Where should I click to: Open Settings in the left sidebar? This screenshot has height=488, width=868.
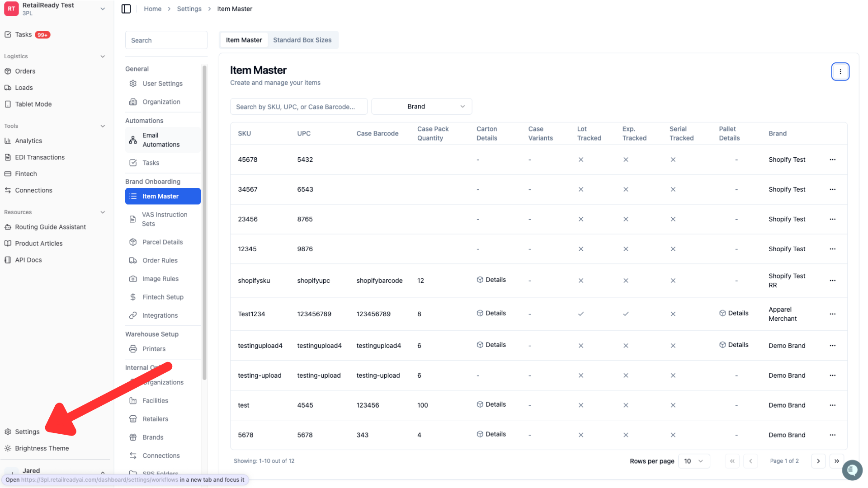pyautogui.click(x=27, y=432)
